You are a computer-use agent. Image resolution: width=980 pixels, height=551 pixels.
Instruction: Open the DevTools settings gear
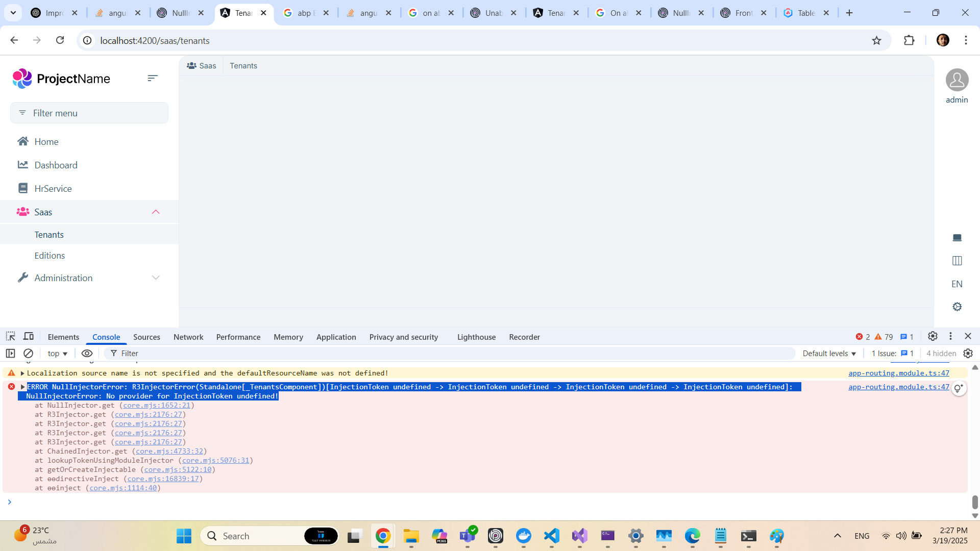click(x=933, y=336)
